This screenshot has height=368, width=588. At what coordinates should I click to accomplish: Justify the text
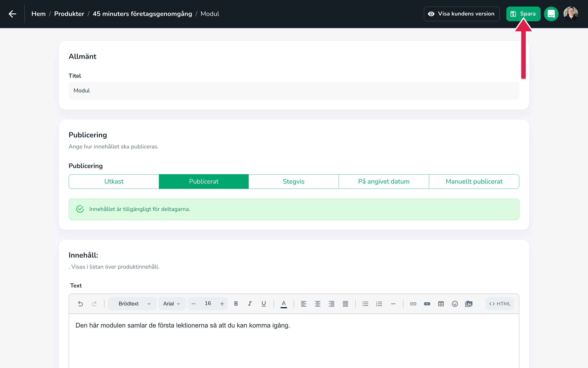click(x=345, y=304)
